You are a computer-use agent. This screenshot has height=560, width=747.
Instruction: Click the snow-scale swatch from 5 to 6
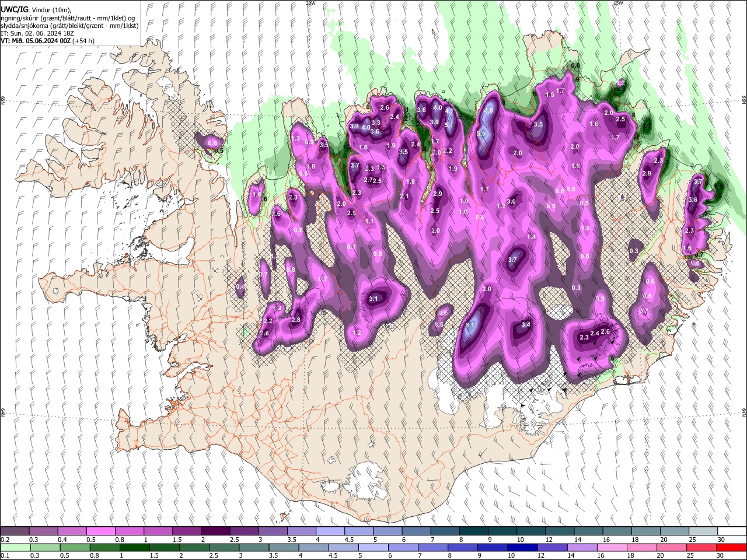pos(387,531)
